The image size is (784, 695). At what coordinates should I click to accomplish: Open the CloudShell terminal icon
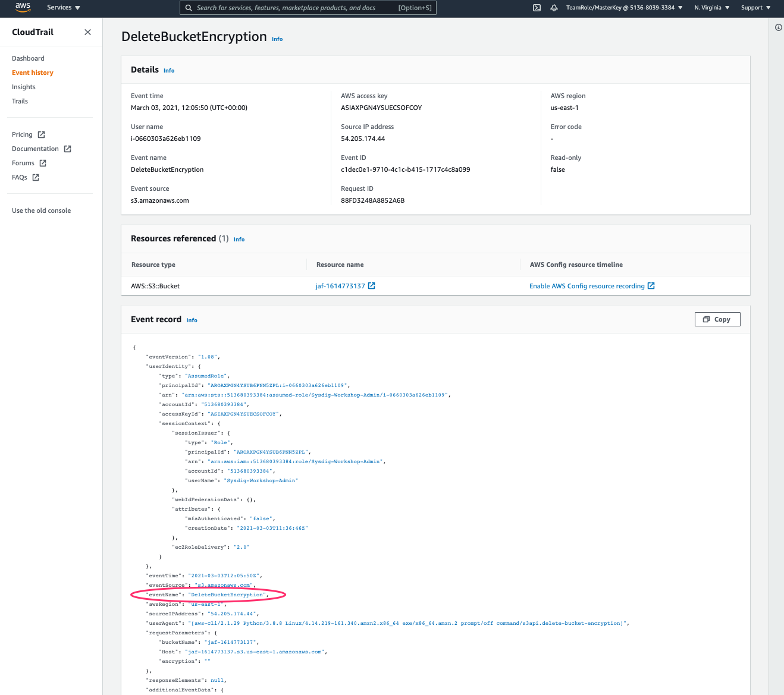coord(537,8)
